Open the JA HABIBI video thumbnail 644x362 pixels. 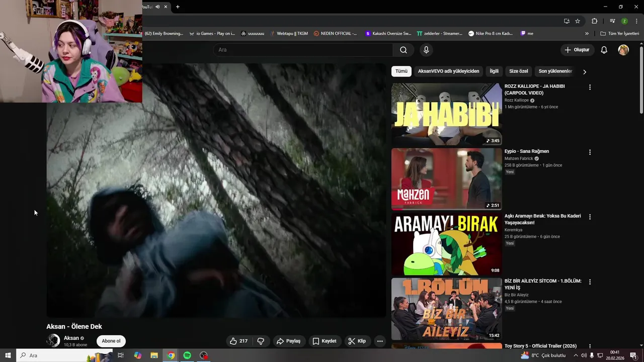(447, 114)
